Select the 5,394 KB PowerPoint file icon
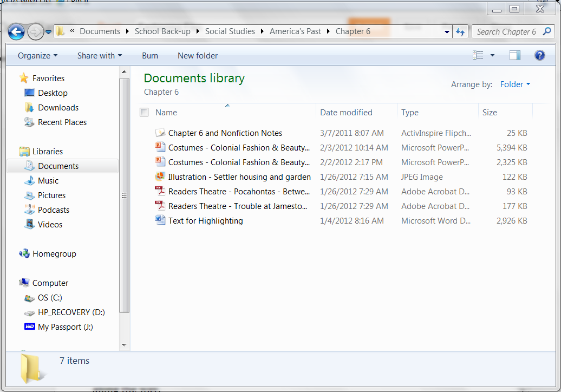 tap(160, 147)
